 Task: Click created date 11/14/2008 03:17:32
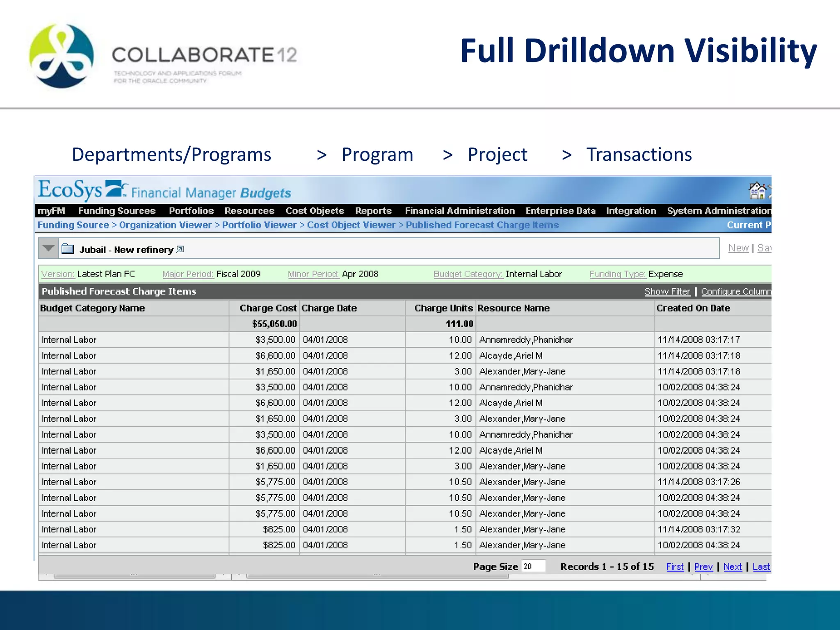[699, 530]
